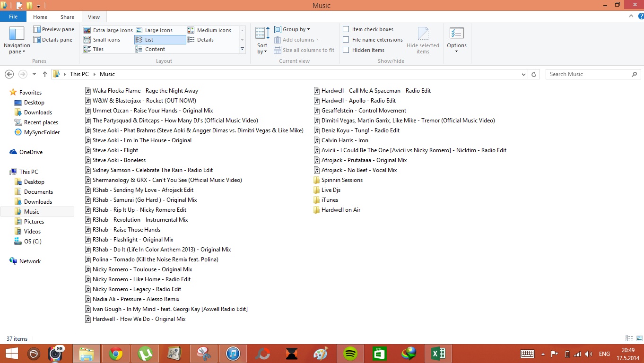Open the Sort by menu
Screen dimensions: 644x363
(262, 40)
